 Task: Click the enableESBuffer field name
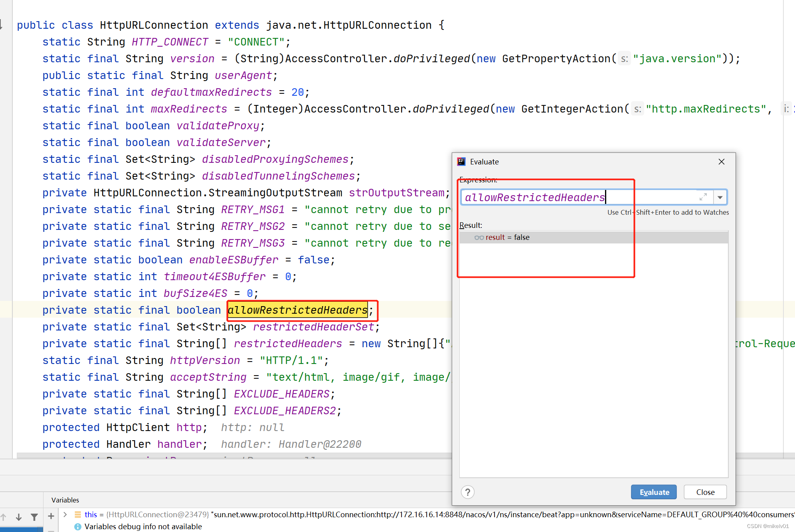click(234, 260)
